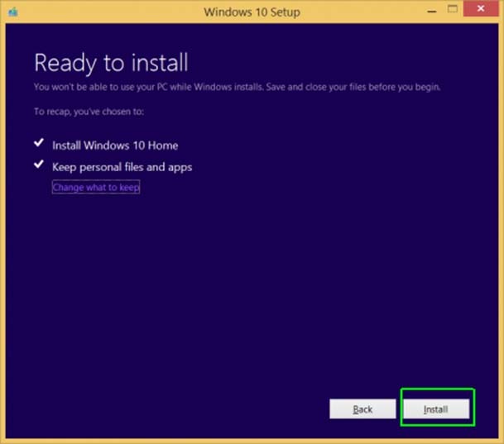Open the 'Change what to keep' link
Image resolution: width=504 pixels, height=444 pixels.
[96, 187]
